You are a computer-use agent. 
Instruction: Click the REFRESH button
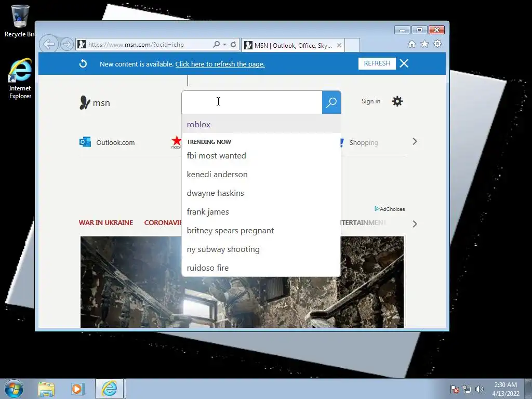pos(377,63)
